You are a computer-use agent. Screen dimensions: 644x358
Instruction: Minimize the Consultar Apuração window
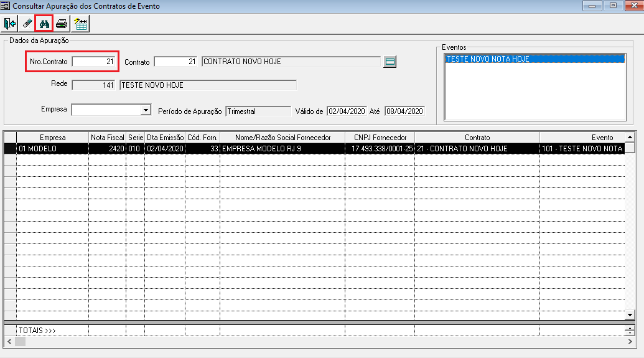(592, 6)
